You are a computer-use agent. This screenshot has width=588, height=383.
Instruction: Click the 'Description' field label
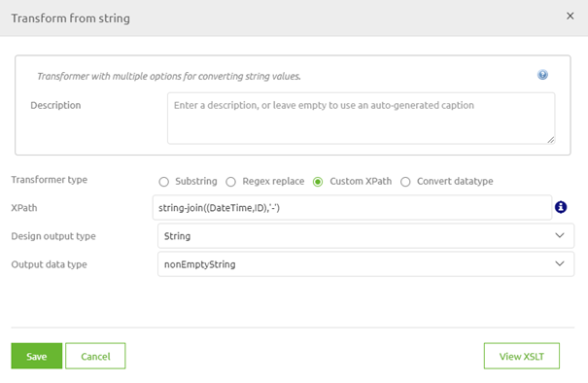[x=55, y=105]
